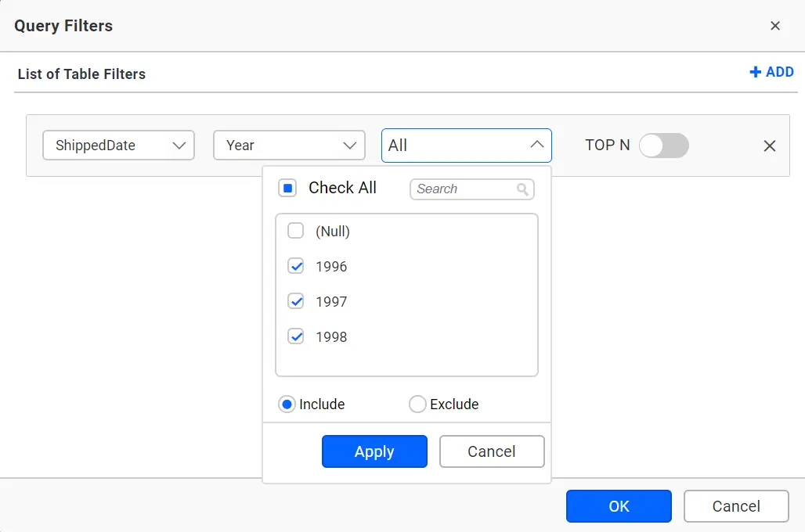805x532 pixels.
Task: Confirm filters with the OK button
Action: pyautogui.click(x=619, y=506)
